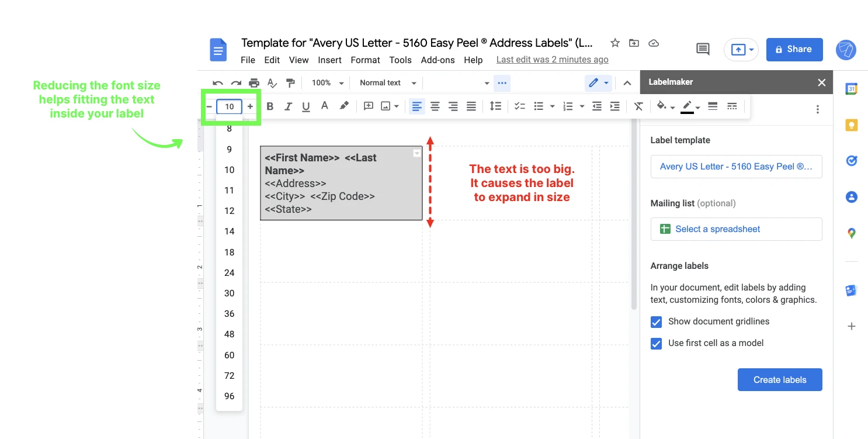Viewport: 868px width, 439px height.
Task: Click the Numbered list icon
Action: [568, 106]
